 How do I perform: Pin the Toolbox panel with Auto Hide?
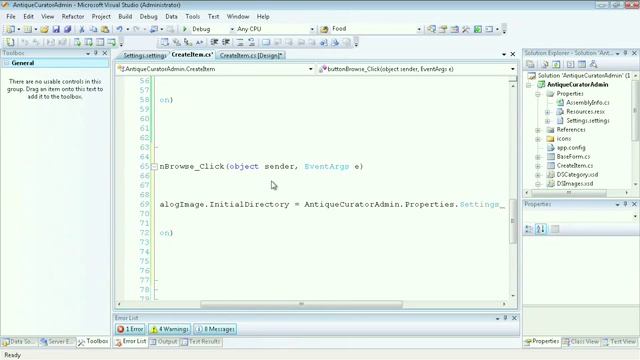point(96,53)
